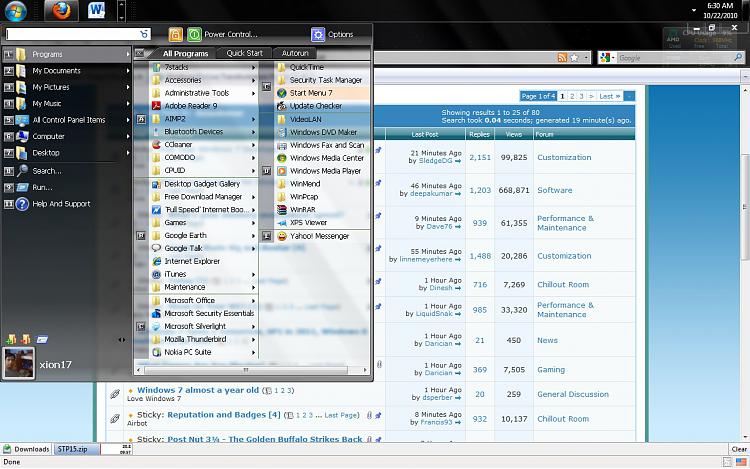
Task: Switch to the All Programs tab
Action: [185, 54]
